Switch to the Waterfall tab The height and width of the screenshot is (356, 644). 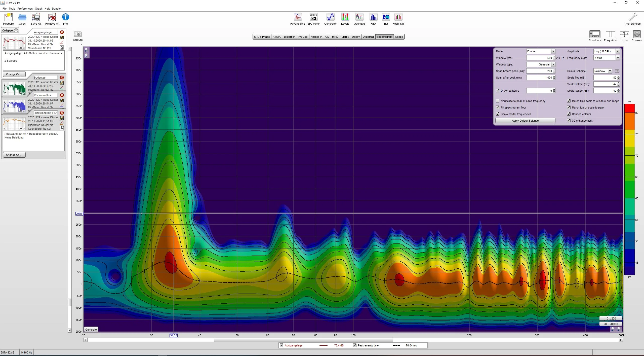tap(368, 37)
